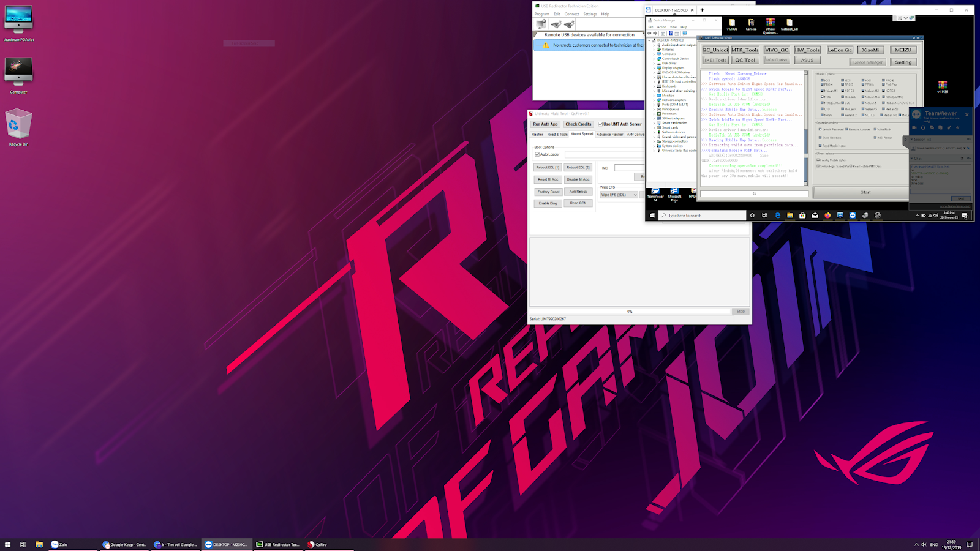
Task: Open the thanhnamPDAviet desktop shortcut
Action: (x=18, y=24)
